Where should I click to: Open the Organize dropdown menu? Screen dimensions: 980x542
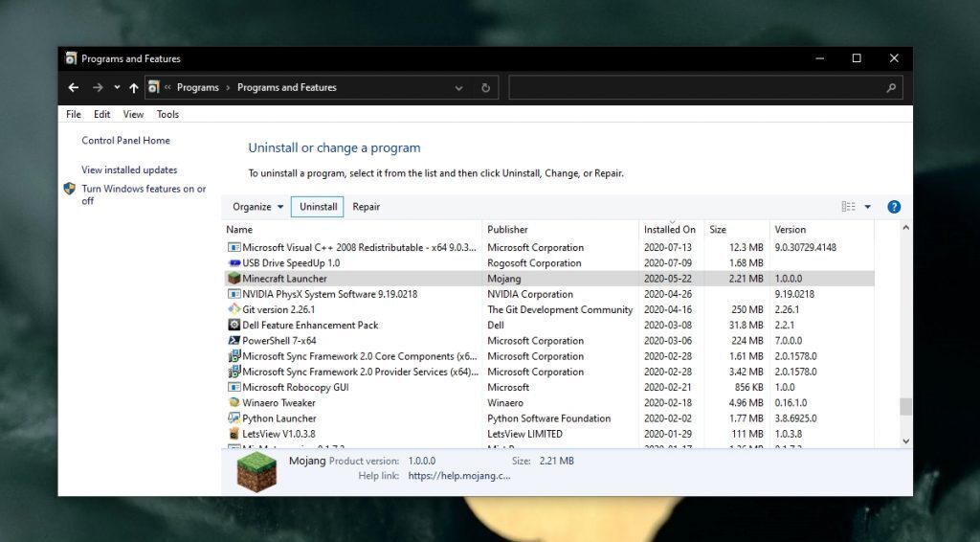(258, 207)
